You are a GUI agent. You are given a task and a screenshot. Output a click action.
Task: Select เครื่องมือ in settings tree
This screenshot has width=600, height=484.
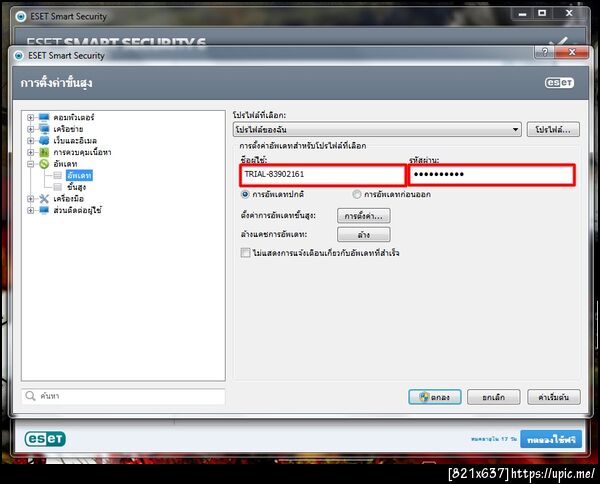click(68, 199)
